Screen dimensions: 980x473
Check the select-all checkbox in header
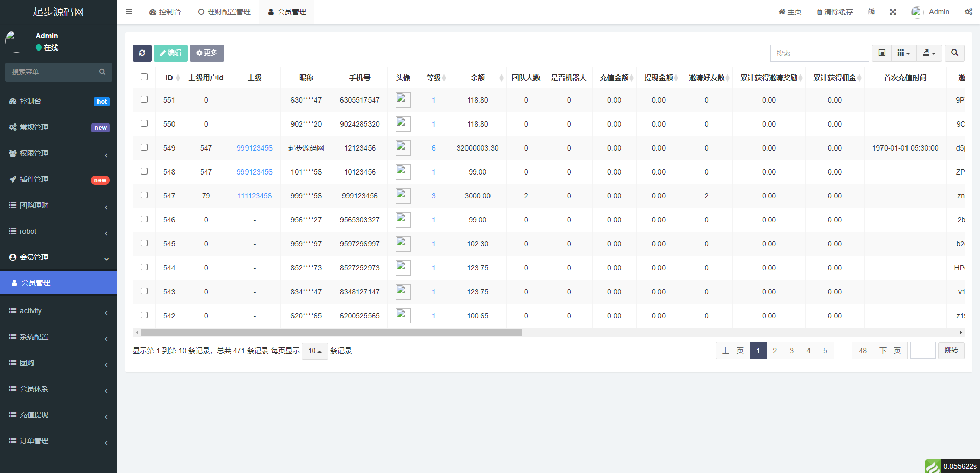(144, 77)
